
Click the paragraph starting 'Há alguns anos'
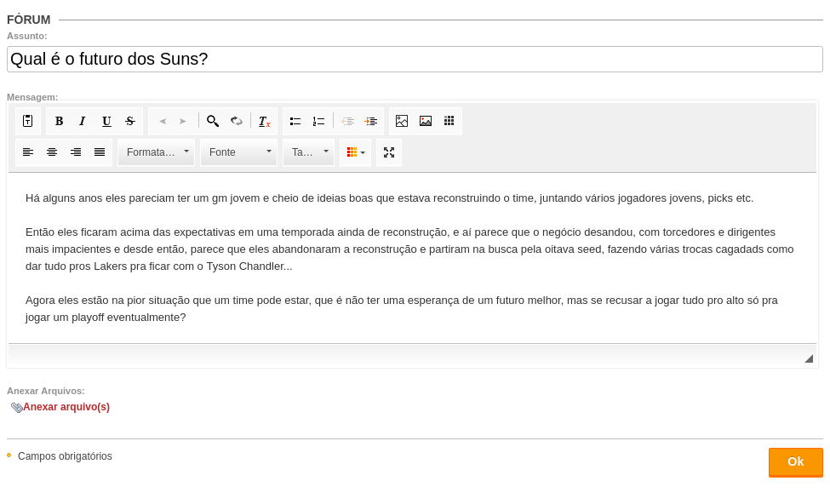pos(390,198)
